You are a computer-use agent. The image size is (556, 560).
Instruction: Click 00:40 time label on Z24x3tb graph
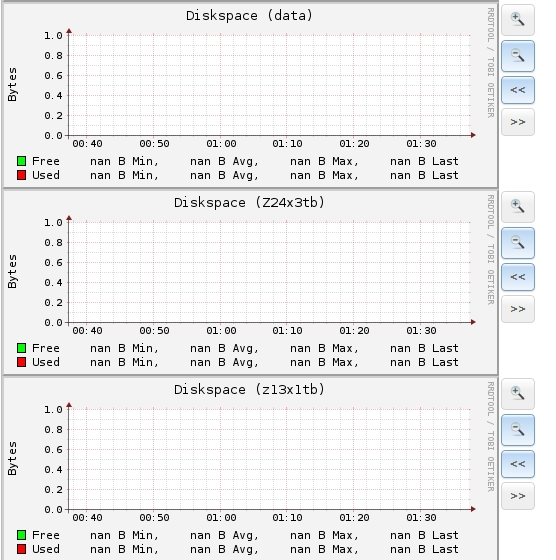[x=87, y=331]
